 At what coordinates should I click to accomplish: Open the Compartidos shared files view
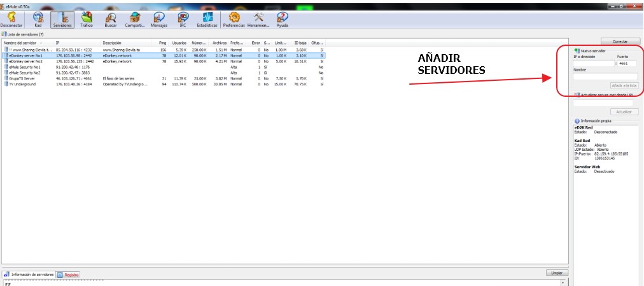point(135,19)
